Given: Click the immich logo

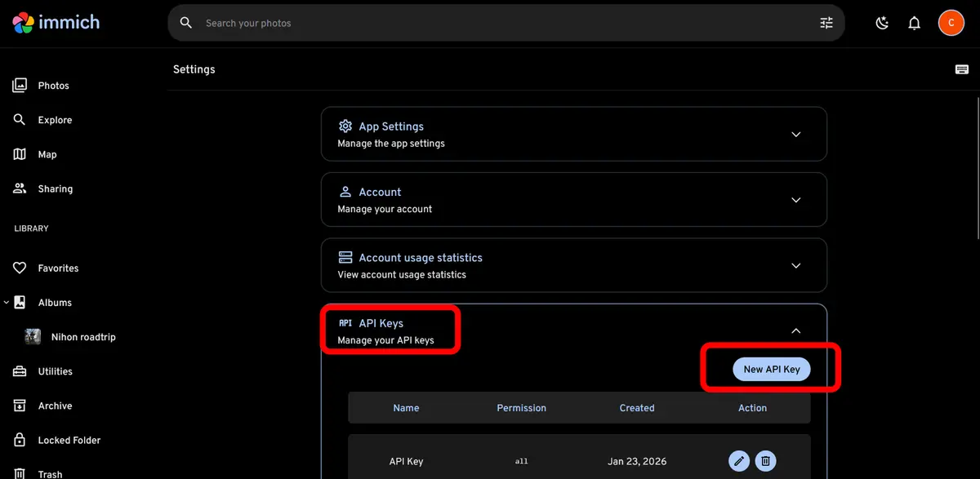Looking at the screenshot, I should [x=56, y=23].
